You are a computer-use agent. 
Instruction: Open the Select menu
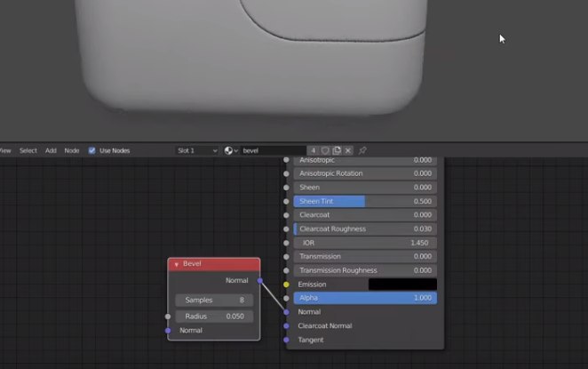click(28, 150)
